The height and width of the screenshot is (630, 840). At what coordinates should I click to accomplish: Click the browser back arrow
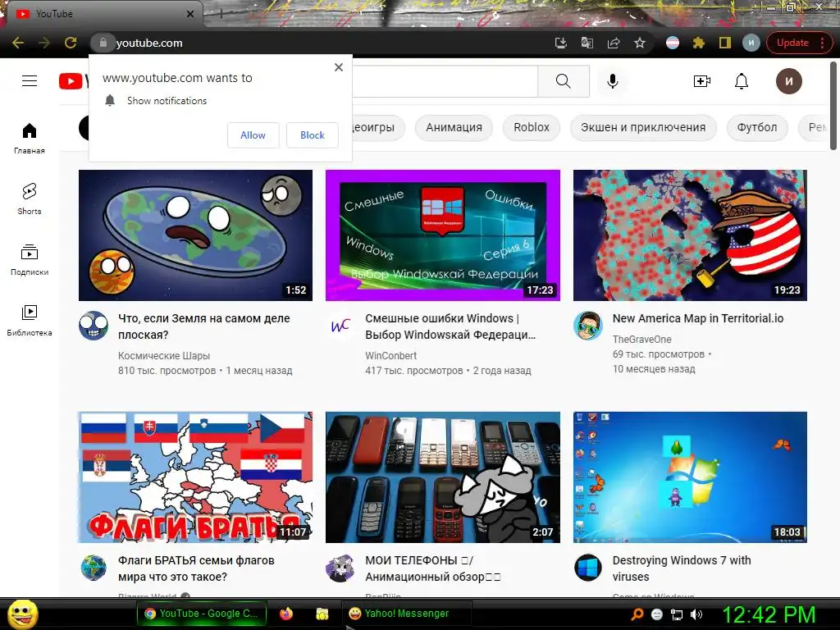(18, 43)
